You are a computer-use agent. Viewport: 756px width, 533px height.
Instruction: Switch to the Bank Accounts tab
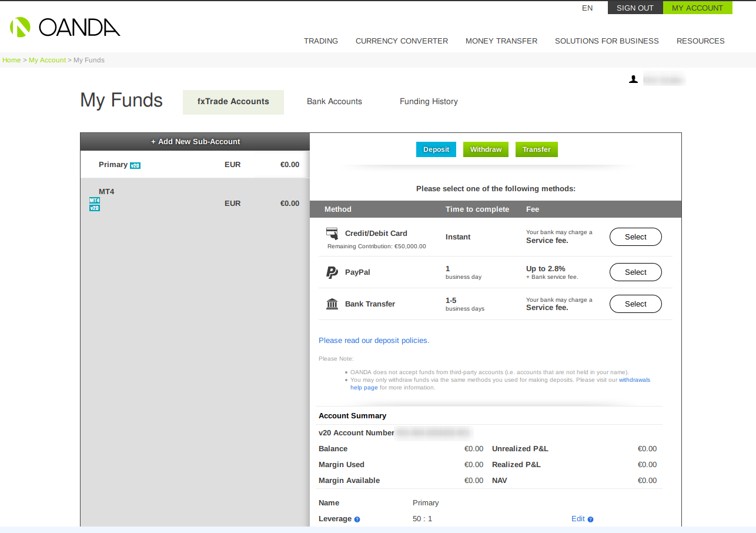[334, 102]
